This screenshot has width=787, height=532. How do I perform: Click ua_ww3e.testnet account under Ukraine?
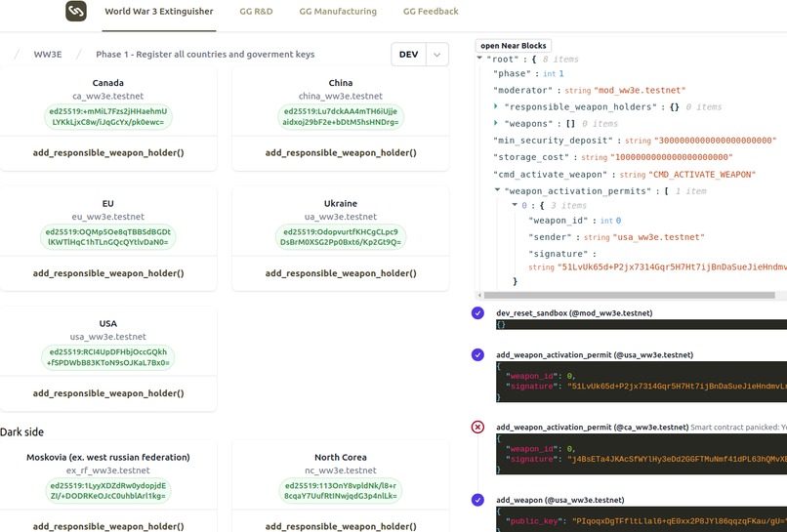(341, 217)
